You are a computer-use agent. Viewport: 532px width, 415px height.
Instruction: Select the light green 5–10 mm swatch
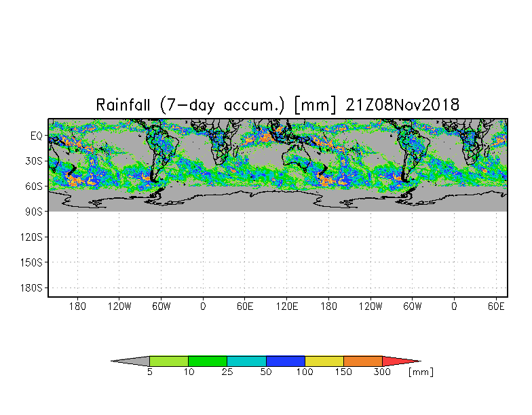[168, 361]
